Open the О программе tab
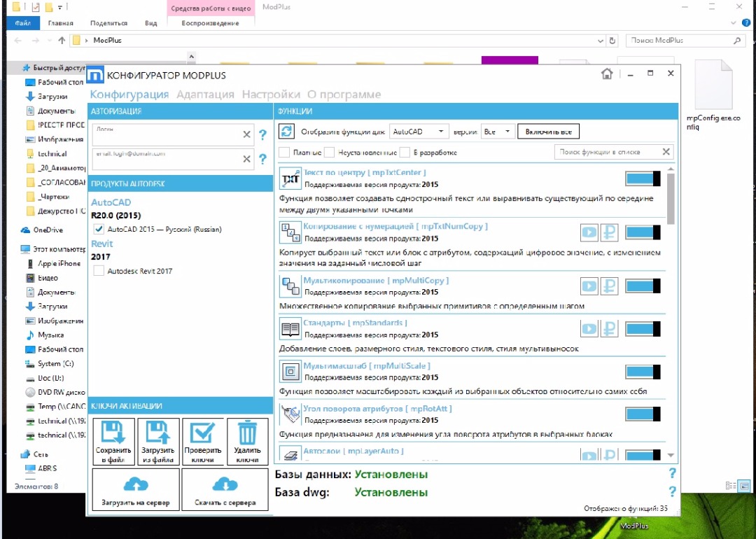Viewport: 756px width, 539px height. (344, 94)
